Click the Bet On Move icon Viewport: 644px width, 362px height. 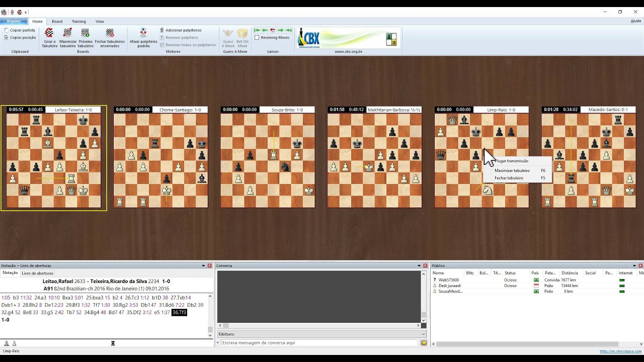243,33
